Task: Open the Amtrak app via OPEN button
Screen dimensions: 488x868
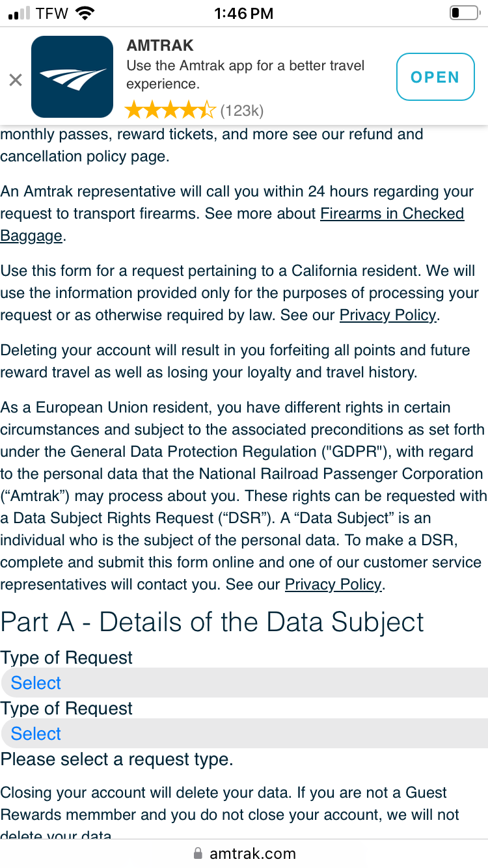Action: click(435, 77)
